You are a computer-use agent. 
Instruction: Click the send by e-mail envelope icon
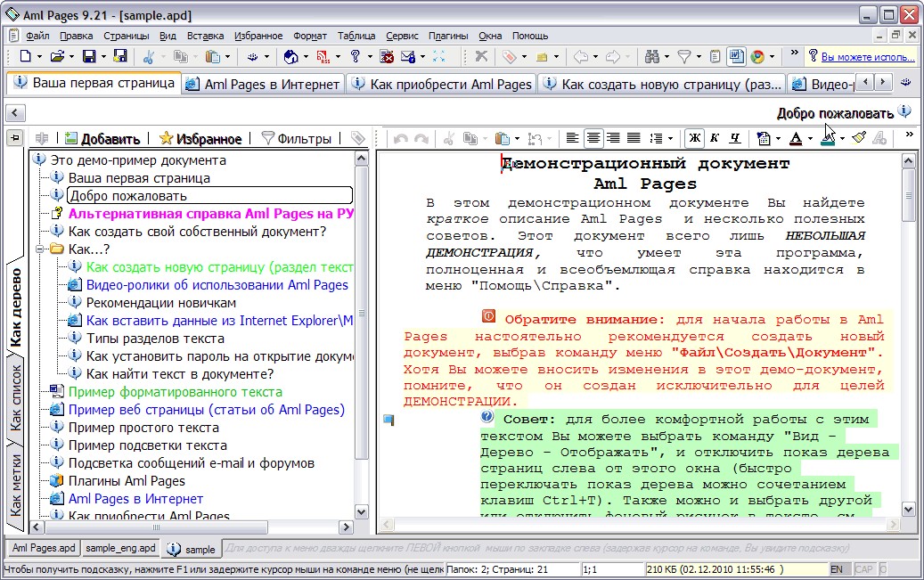tap(408, 57)
